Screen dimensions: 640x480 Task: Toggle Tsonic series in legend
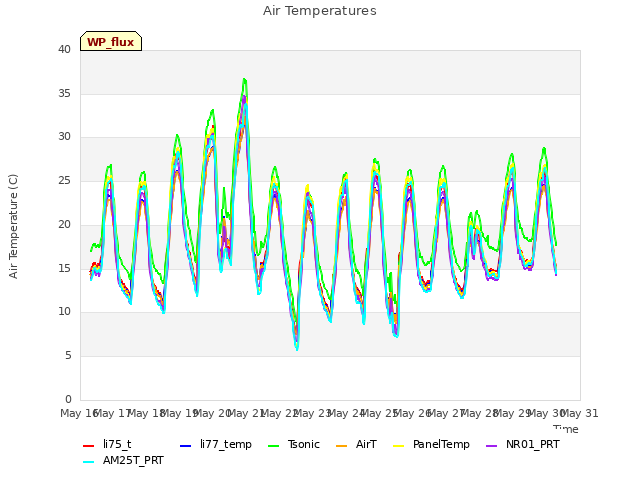coord(294,444)
